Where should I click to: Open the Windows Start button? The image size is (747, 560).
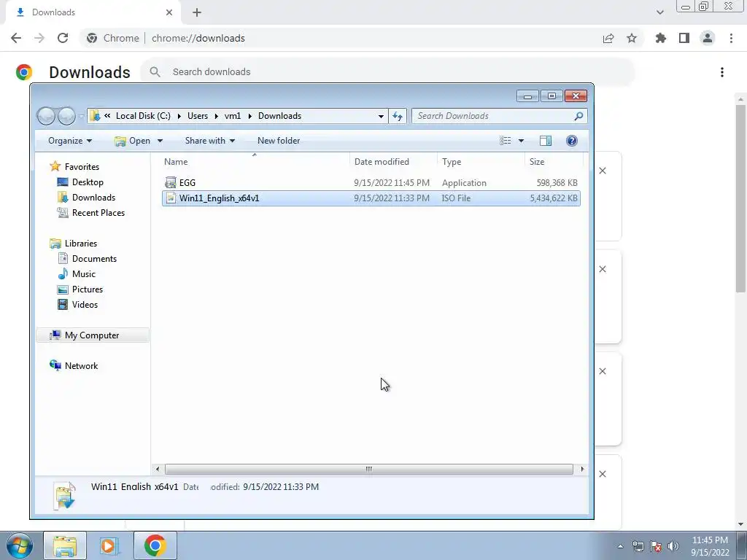coord(19,545)
